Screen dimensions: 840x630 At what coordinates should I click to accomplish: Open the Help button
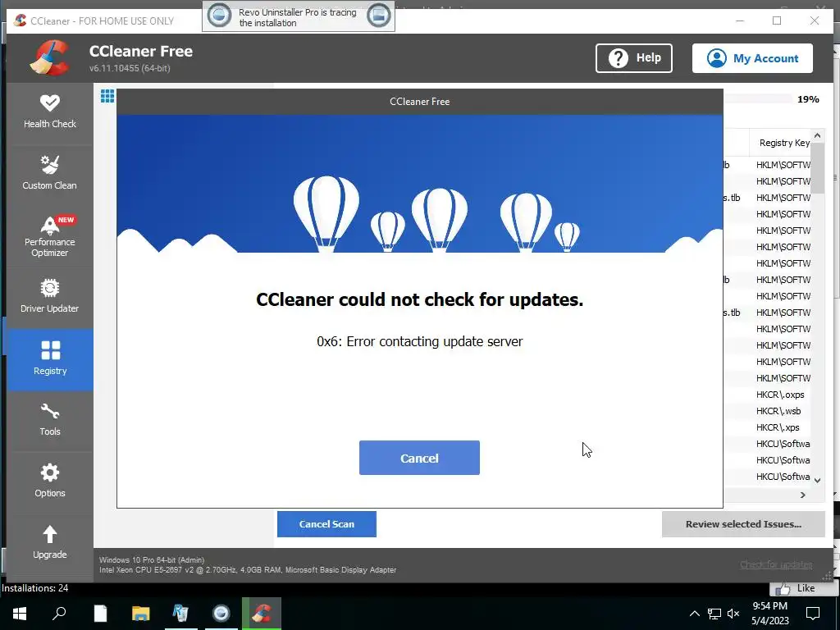click(634, 58)
